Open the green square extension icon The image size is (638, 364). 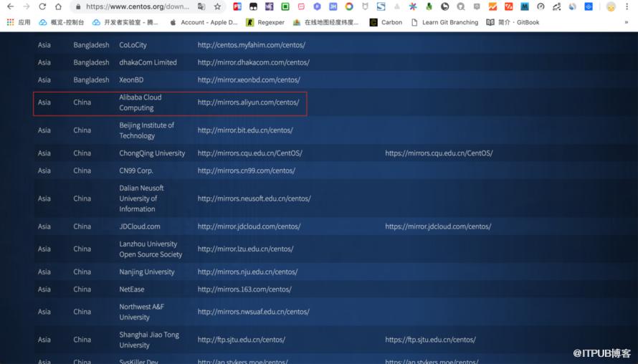coord(285,6)
